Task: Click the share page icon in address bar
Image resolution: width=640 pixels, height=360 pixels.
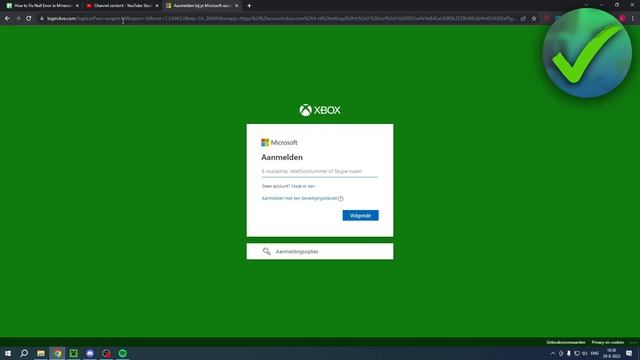Action: 523,18
